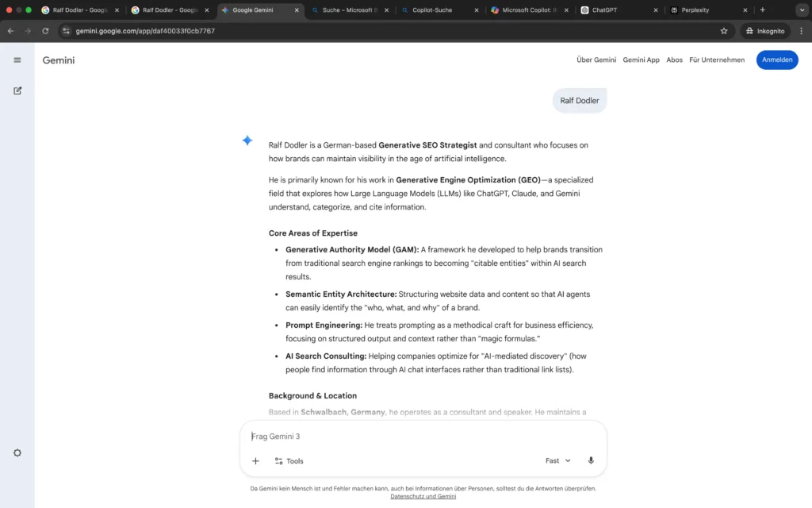
Task: Activate voice input with the microphone icon
Action: tap(590, 460)
